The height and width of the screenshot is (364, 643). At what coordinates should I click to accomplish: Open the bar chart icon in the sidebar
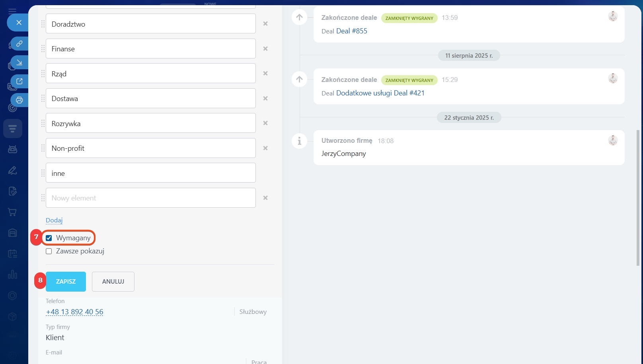[13, 274]
